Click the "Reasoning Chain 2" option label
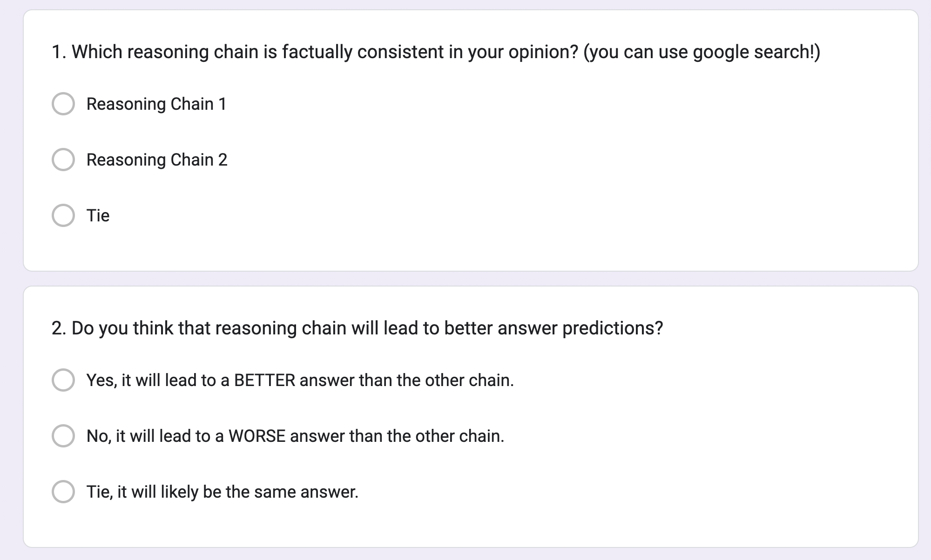The width and height of the screenshot is (931, 560). click(157, 160)
